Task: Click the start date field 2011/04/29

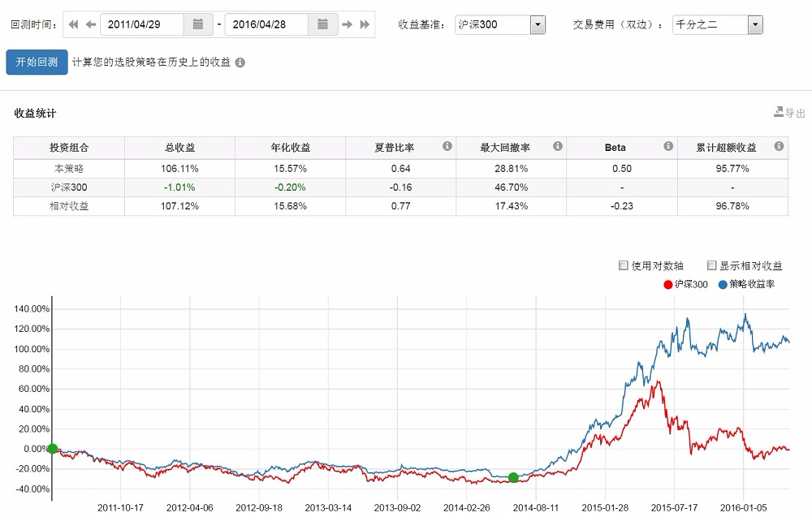Action: tap(141, 24)
